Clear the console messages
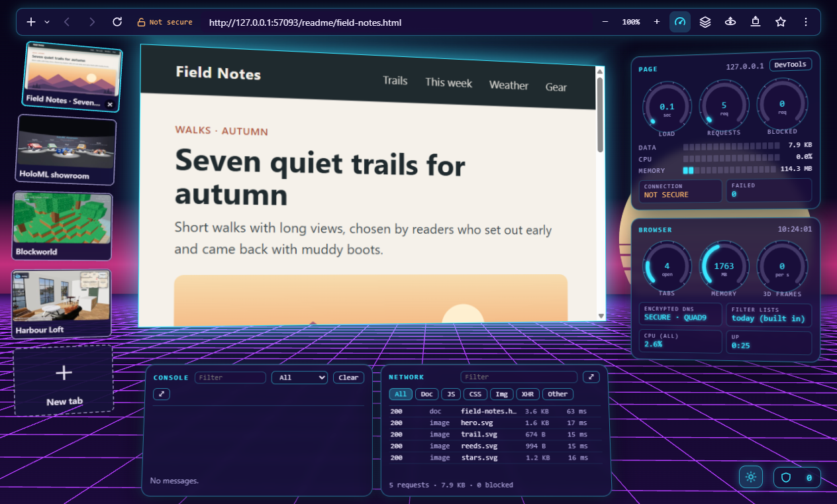Screen dimensions: 837x504 tap(348, 378)
